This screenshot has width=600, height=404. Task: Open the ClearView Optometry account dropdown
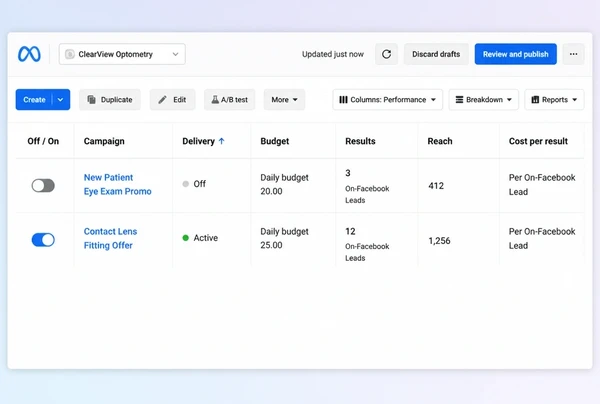click(x=122, y=54)
